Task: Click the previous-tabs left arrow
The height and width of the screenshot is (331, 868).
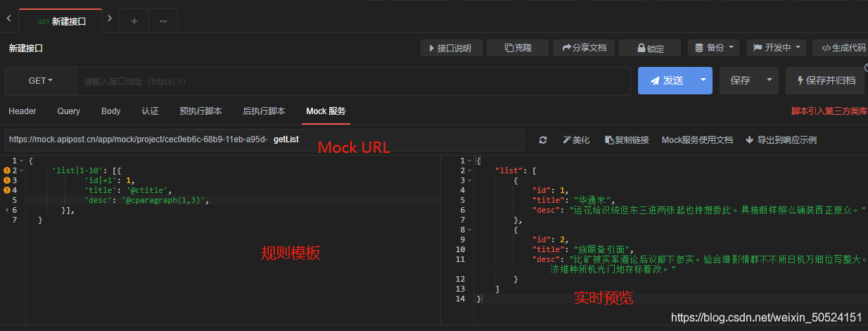Action: (8, 18)
